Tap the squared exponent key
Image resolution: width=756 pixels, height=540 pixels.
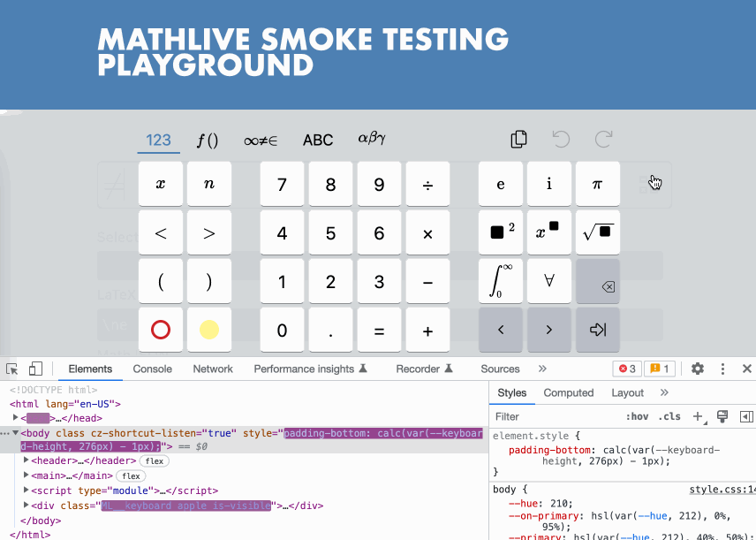501,232
